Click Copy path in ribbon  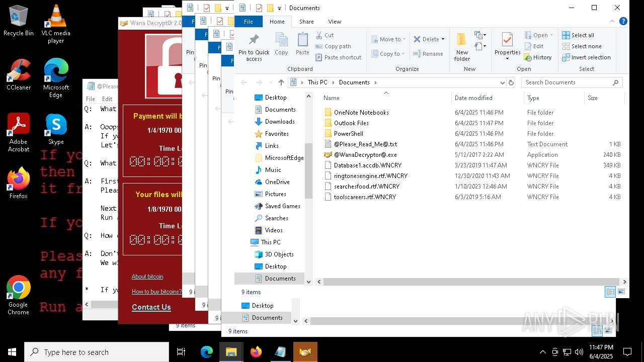[333, 46]
